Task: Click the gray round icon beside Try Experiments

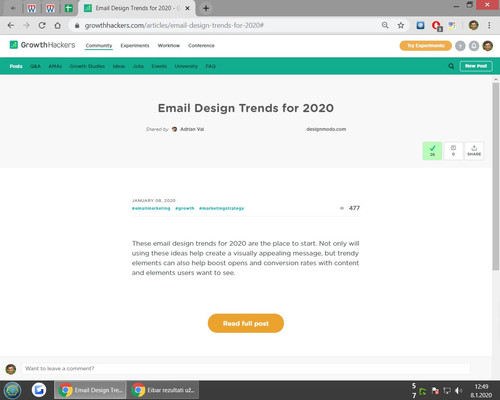Action: (x=460, y=46)
